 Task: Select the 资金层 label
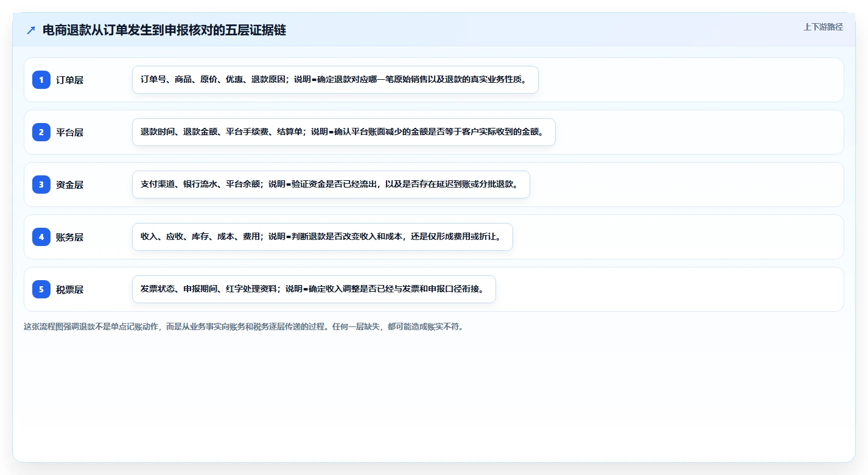click(69, 185)
